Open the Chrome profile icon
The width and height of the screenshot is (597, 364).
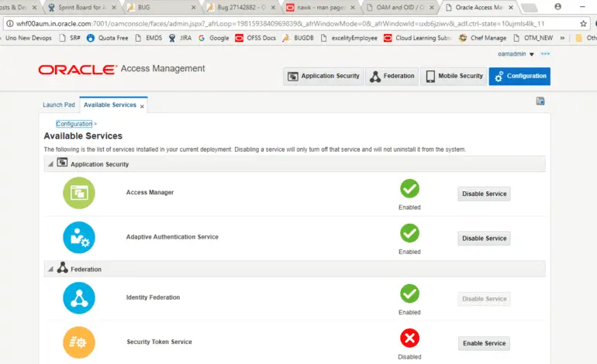coord(557,6)
